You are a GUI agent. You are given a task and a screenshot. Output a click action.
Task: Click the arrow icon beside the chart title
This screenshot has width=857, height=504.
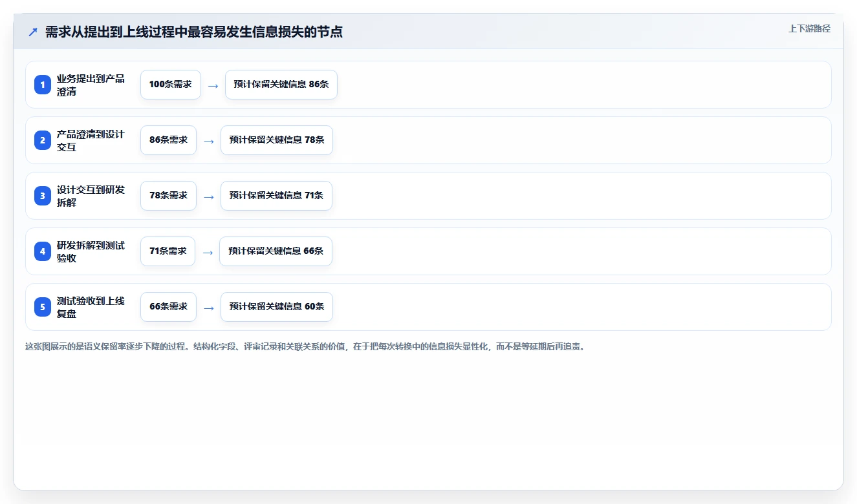[33, 32]
